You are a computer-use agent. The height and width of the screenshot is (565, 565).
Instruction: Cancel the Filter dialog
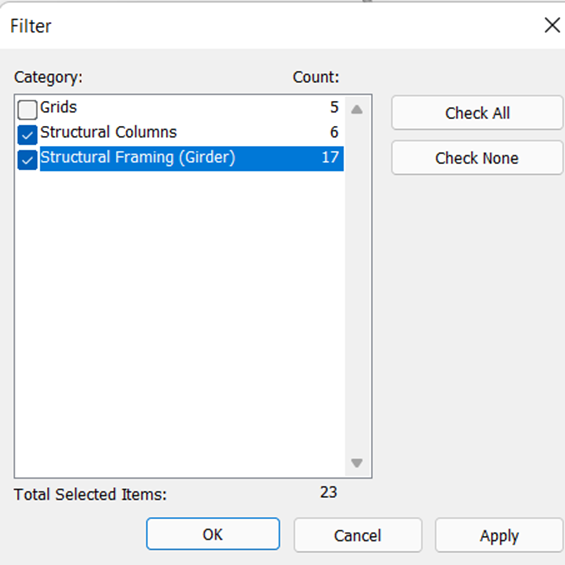coord(357,535)
